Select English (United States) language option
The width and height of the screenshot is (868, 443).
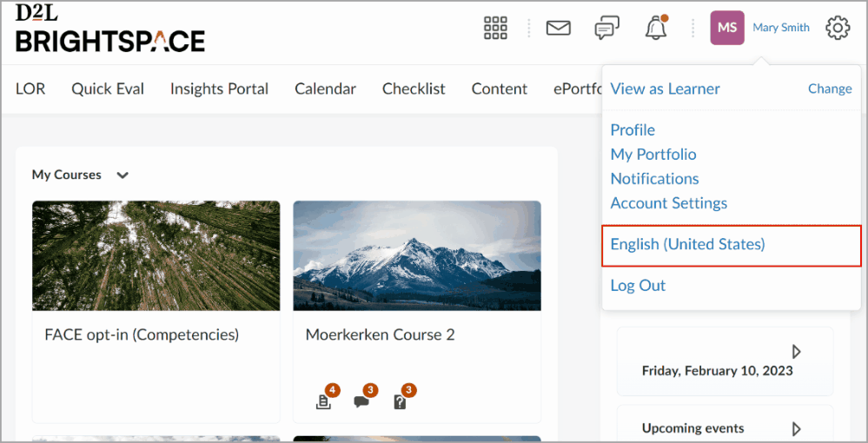click(687, 244)
